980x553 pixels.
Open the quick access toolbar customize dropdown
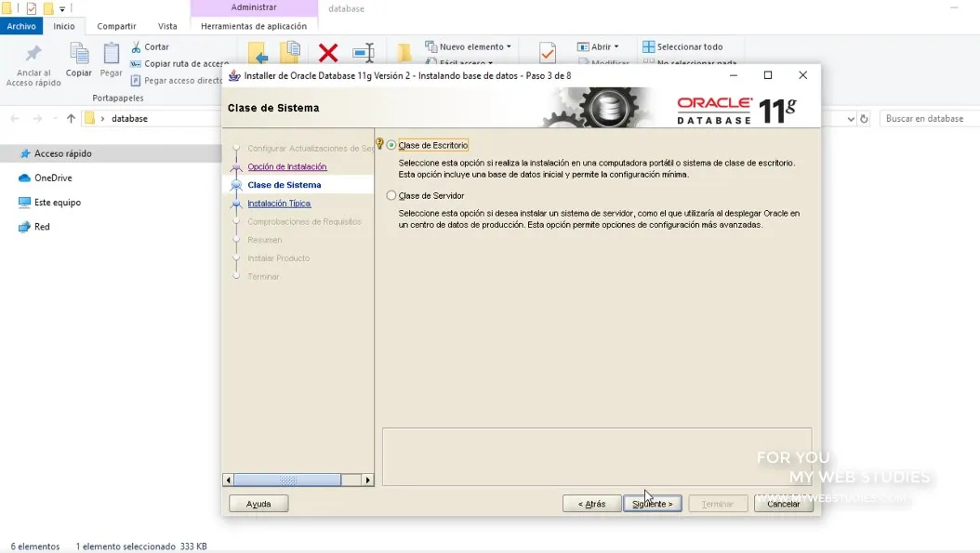(62, 9)
